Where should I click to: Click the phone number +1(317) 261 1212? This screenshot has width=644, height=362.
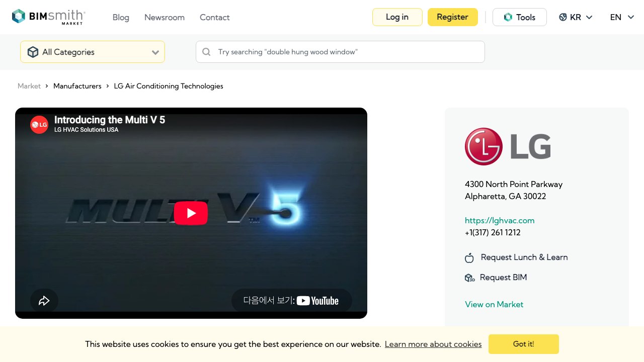pos(493,232)
